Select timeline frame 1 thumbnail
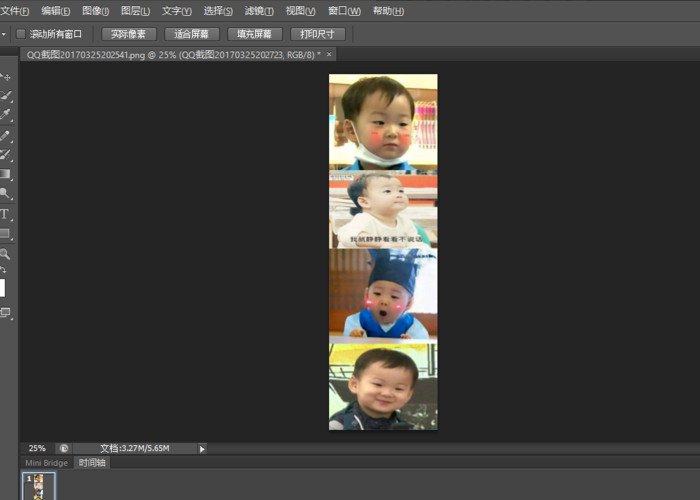 tap(38, 486)
